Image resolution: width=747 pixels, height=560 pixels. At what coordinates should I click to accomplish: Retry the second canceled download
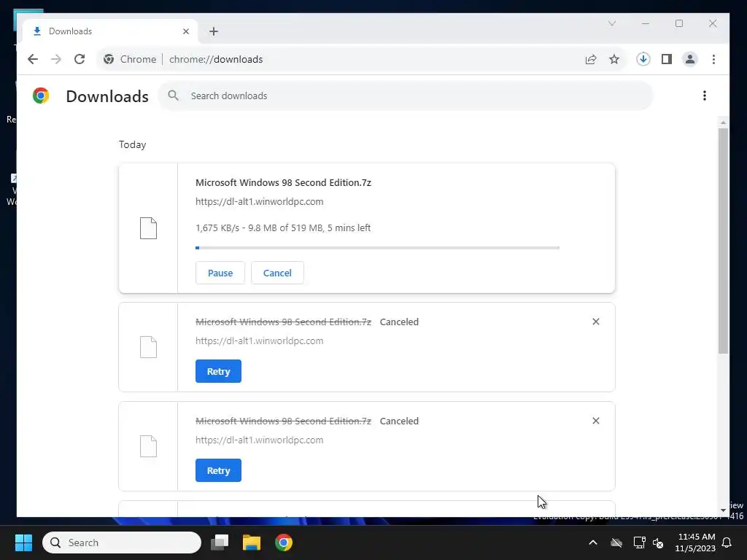click(x=218, y=470)
